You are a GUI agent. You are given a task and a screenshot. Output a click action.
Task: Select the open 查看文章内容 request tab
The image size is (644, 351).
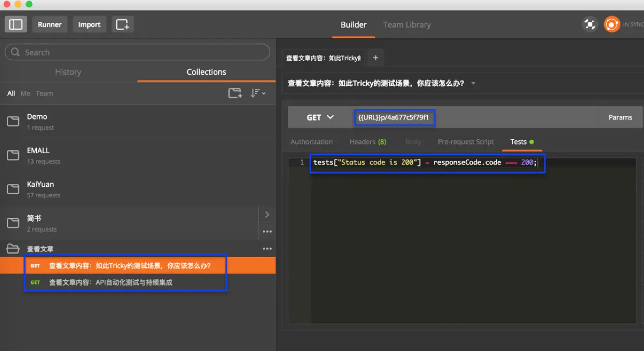(323, 58)
